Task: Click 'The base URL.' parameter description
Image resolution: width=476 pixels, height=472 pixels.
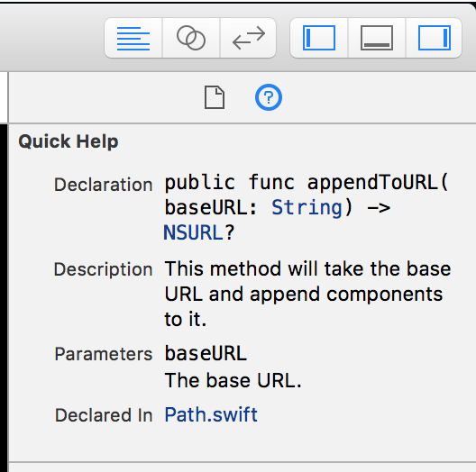Action: tap(233, 380)
